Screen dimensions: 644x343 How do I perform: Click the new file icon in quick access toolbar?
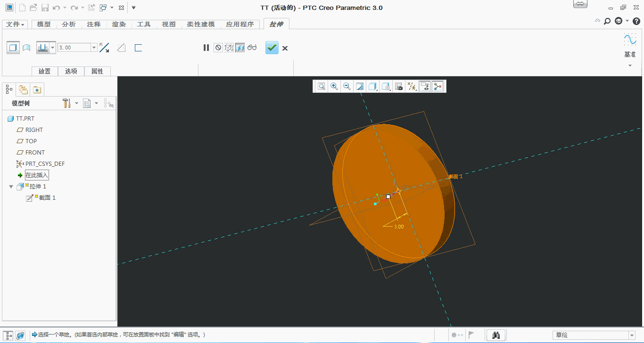coord(22,8)
